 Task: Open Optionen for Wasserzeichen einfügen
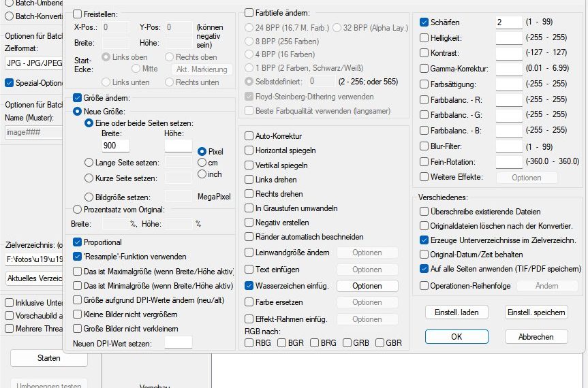367,286
